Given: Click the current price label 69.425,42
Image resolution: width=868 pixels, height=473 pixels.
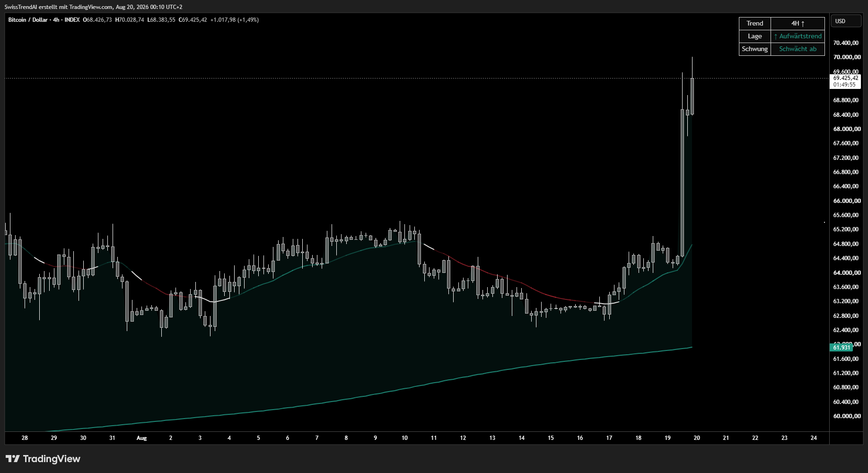Looking at the screenshot, I should pyautogui.click(x=845, y=78).
